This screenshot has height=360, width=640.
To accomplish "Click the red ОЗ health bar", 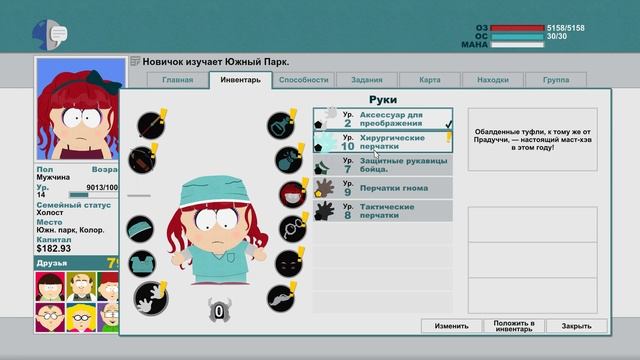I will click(x=517, y=28).
